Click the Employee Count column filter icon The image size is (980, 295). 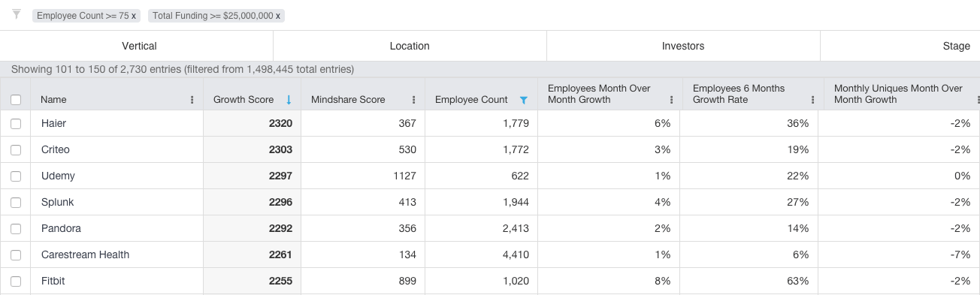[524, 100]
